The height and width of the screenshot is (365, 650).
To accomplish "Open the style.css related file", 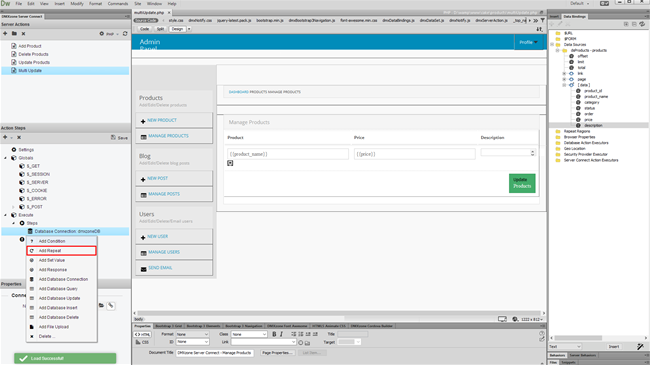I will (x=176, y=20).
